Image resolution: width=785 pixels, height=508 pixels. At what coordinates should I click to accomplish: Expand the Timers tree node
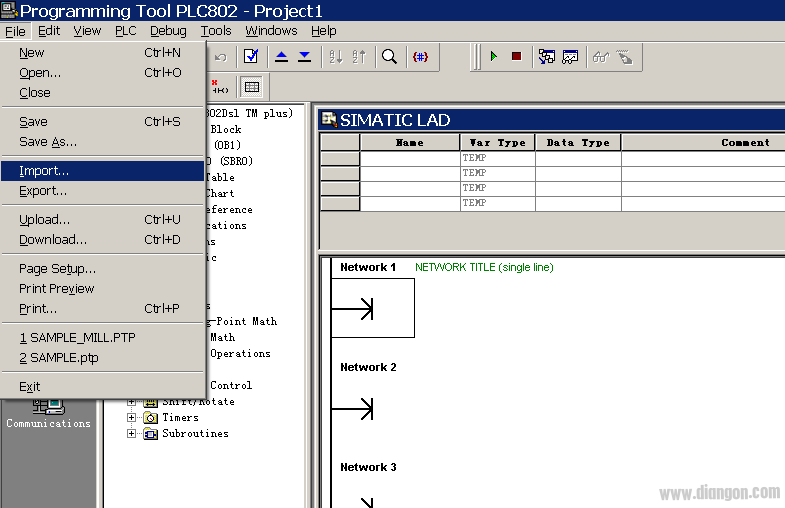tap(131, 417)
